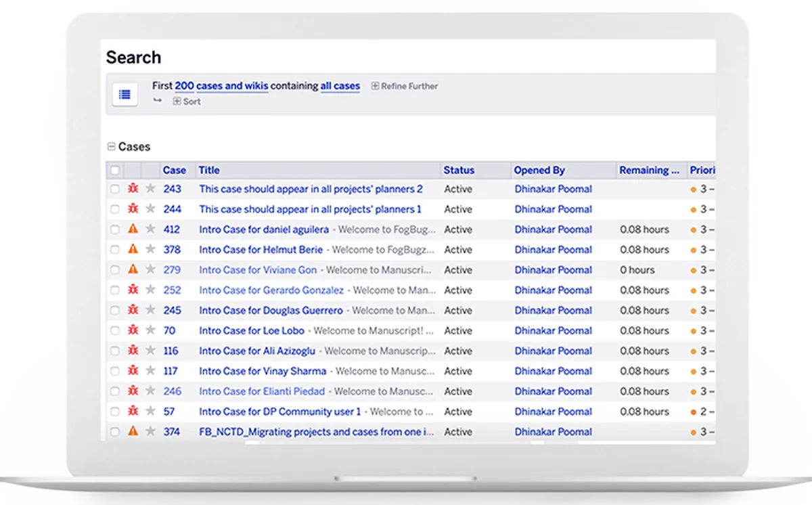Open Intro Case for DP Community user 1
The width and height of the screenshot is (812, 505).
tap(280, 412)
